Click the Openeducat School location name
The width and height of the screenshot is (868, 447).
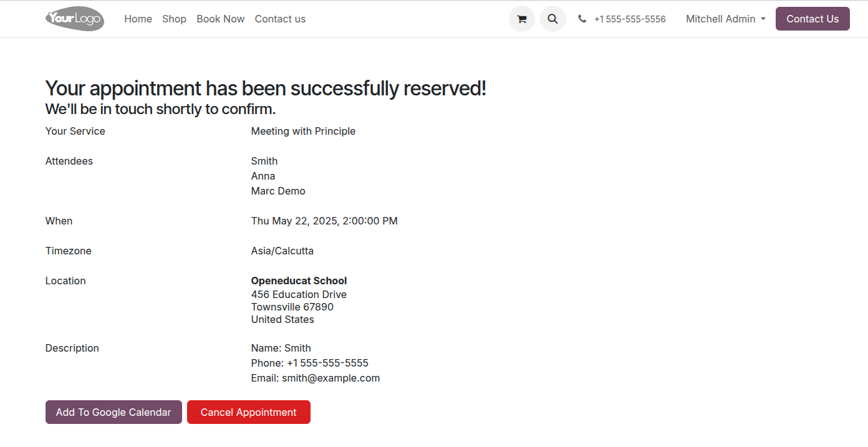click(299, 281)
